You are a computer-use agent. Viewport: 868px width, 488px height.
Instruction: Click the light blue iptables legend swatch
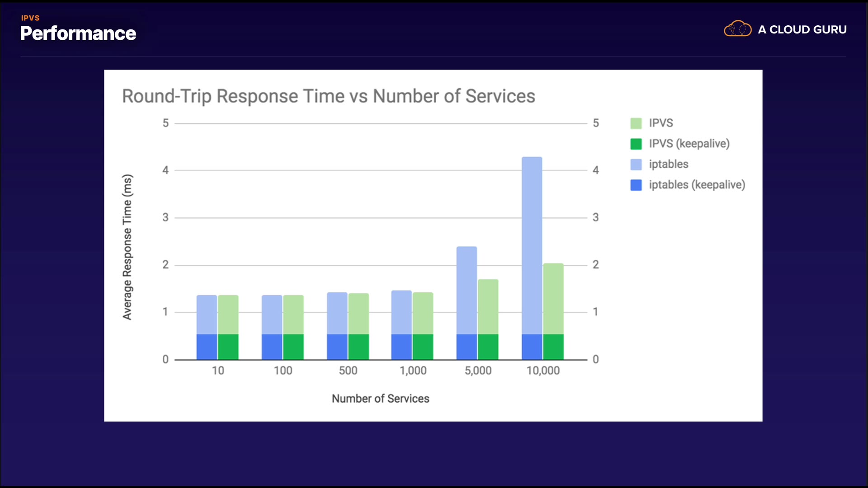click(x=636, y=164)
